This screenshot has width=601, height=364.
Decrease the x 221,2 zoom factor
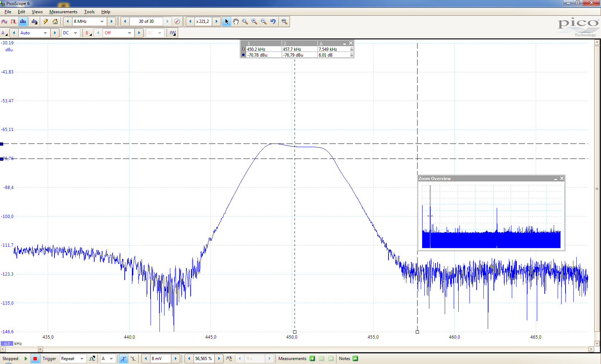click(x=190, y=21)
